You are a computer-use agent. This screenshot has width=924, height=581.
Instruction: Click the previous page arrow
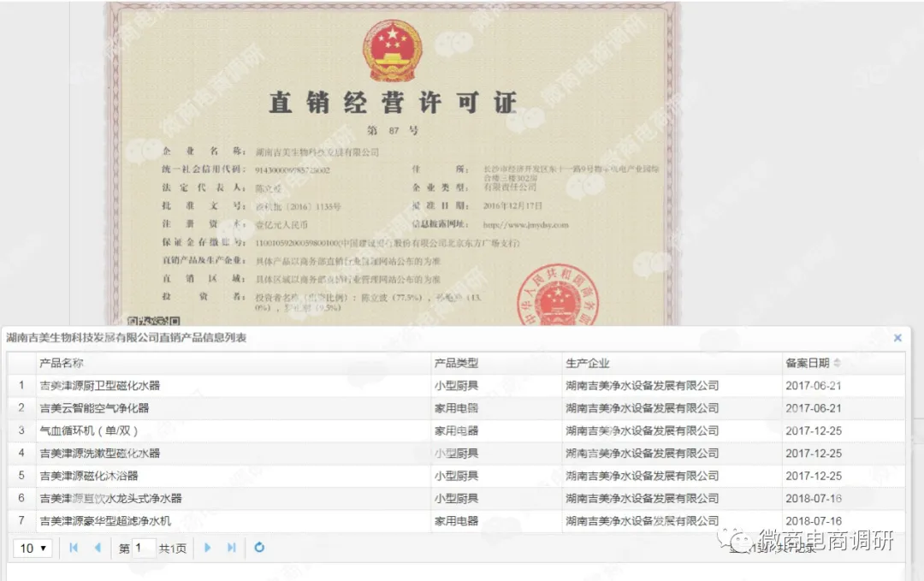coord(98,548)
